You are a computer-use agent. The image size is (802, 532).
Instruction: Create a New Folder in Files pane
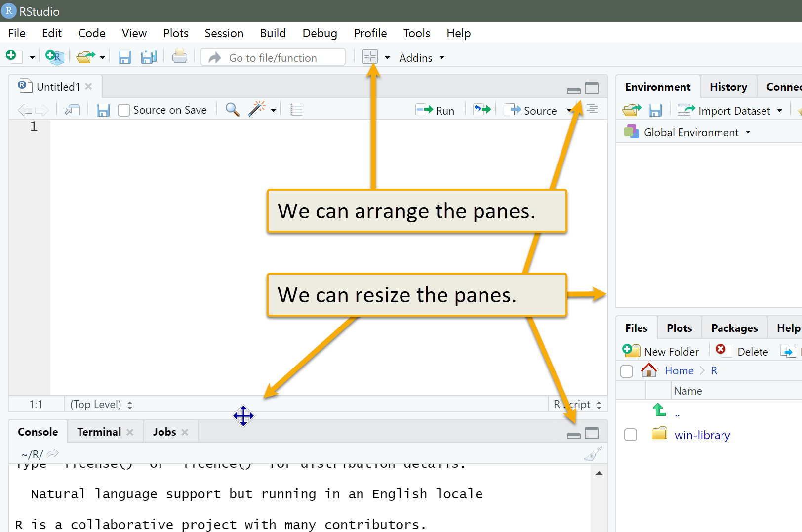pos(661,351)
